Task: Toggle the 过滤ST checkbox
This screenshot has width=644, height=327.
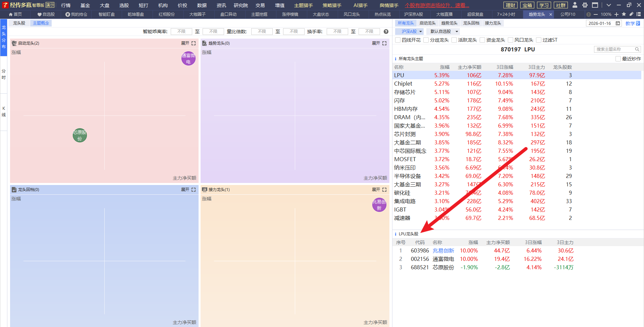Action: pyautogui.click(x=539, y=40)
